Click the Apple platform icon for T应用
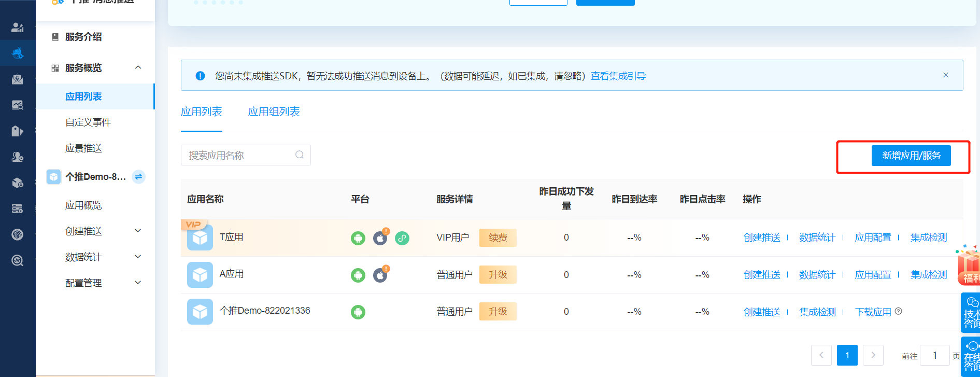 tap(380, 238)
